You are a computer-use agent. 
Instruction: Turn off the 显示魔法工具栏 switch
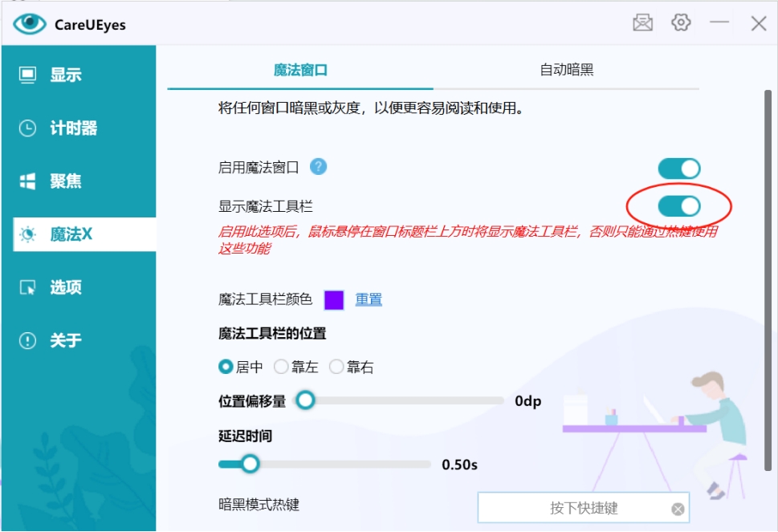click(x=681, y=206)
